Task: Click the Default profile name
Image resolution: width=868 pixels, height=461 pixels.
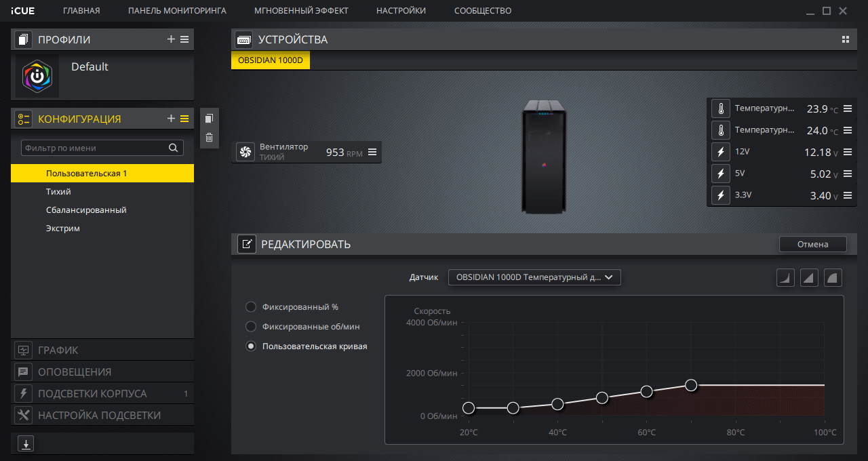Action: (x=90, y=66)
